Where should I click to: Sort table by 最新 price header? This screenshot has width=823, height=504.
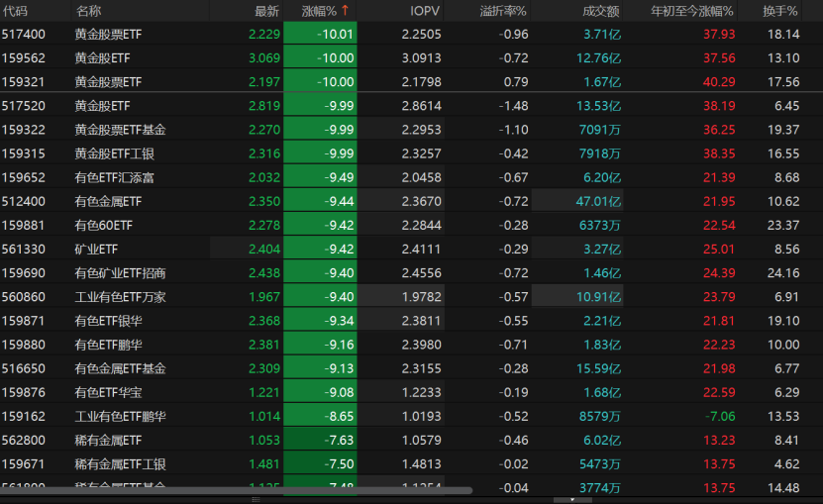pos(266,11)
